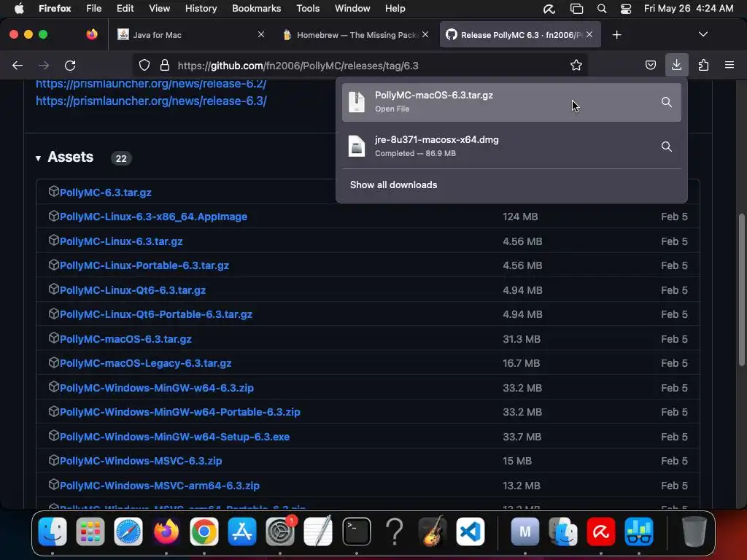Open the Tools menu
Screen dimensions: 747x560
click(308, 9)
